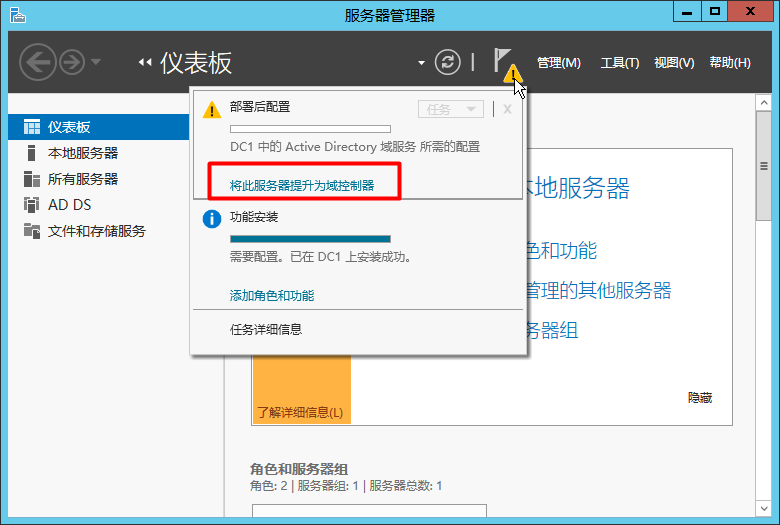Click the 功能安装 notification title

(x=254, y=217)
